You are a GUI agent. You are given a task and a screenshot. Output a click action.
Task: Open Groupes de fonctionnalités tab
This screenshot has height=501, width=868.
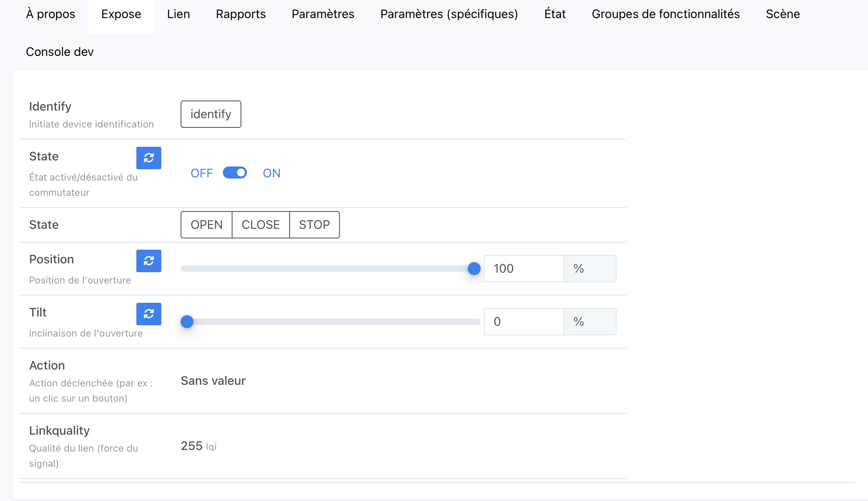665,14
